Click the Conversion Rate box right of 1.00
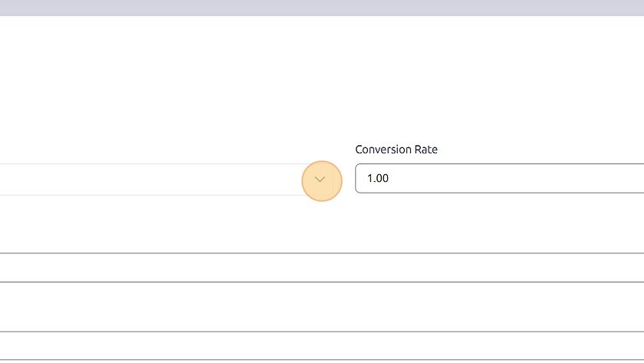The height and width of the screenshot is (363, 644). [514, 178]
